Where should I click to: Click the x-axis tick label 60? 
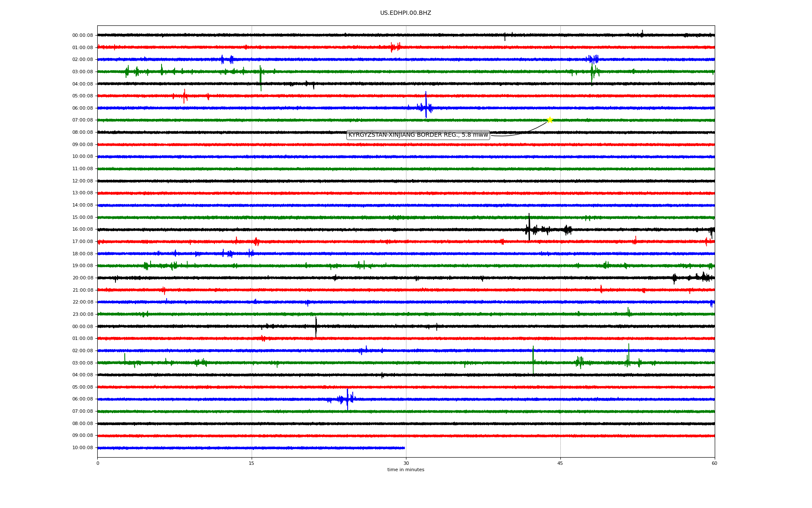(x=714, y=463)
